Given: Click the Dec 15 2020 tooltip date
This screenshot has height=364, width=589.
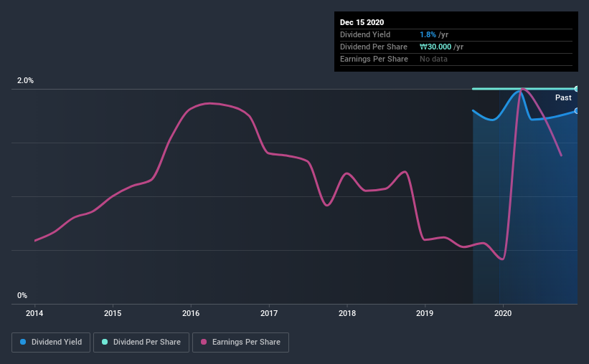Looking at the screenshot, I should pos(362,22).
